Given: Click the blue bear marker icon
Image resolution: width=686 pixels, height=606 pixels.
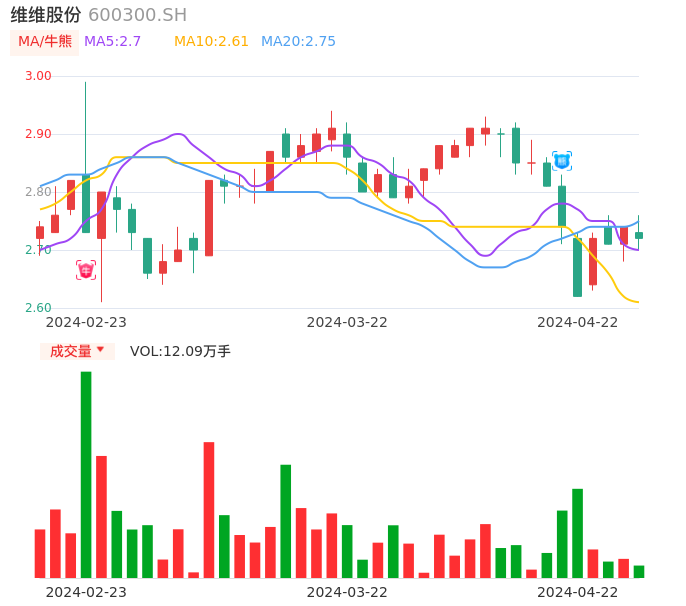Looking at the screenshot, I should point(561,160).
